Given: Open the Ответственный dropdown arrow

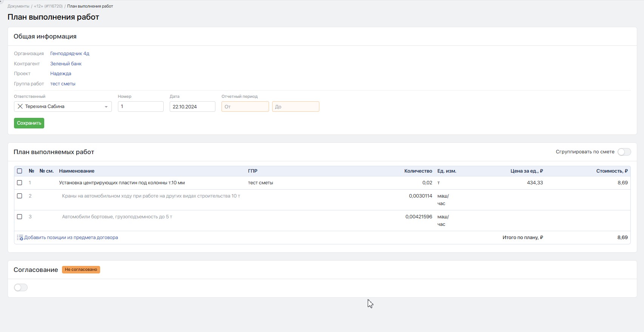Looking at the screenshot, I should 106,107.
